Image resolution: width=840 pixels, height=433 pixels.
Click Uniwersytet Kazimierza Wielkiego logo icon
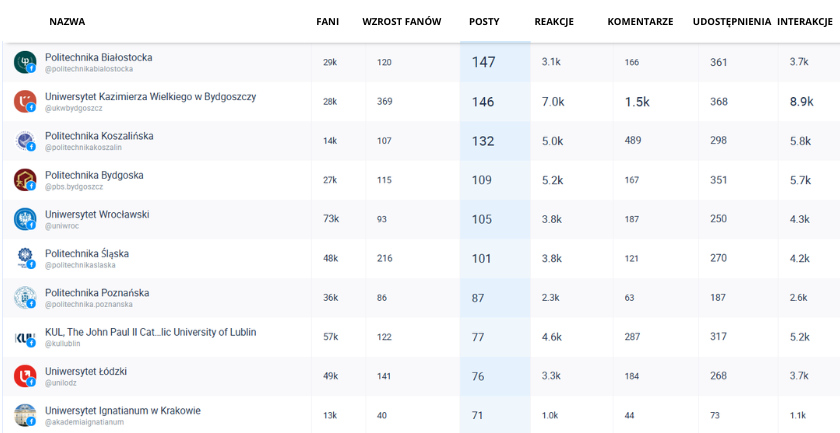pyautogui.click(x=25, y=101)
